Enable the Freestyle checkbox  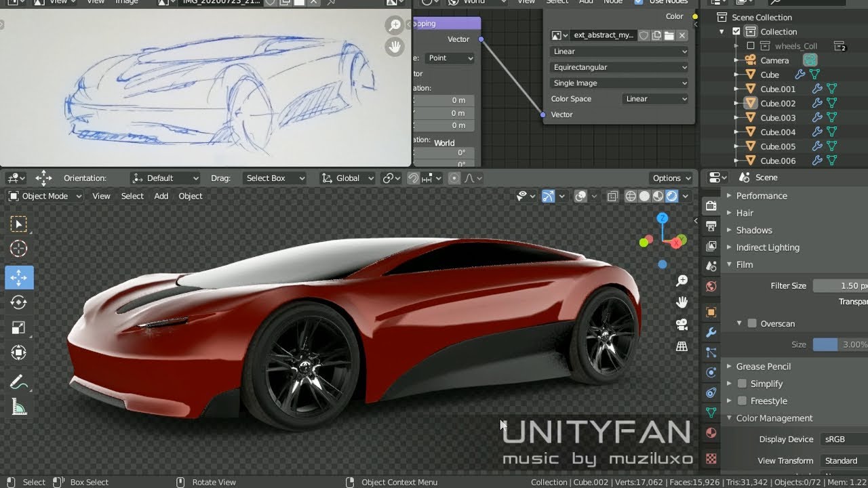click(742, 401)
